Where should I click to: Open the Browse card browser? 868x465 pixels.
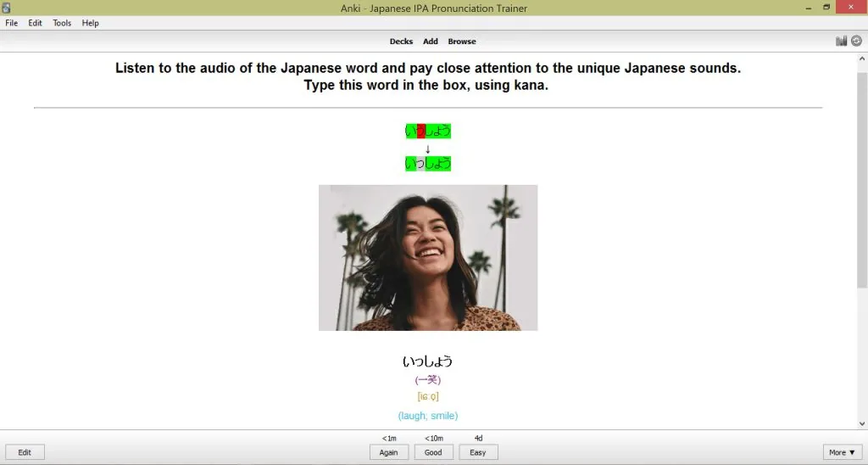(x=462, y=41)
